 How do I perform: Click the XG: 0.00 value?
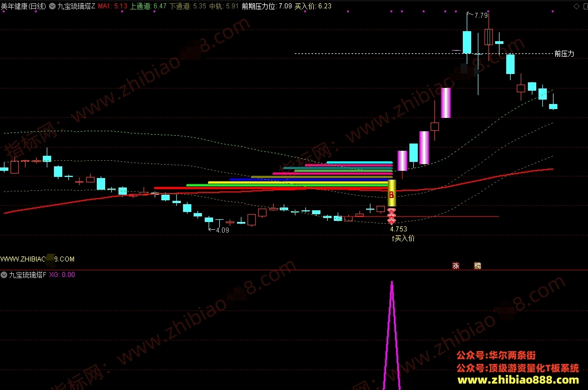(62, 275)
